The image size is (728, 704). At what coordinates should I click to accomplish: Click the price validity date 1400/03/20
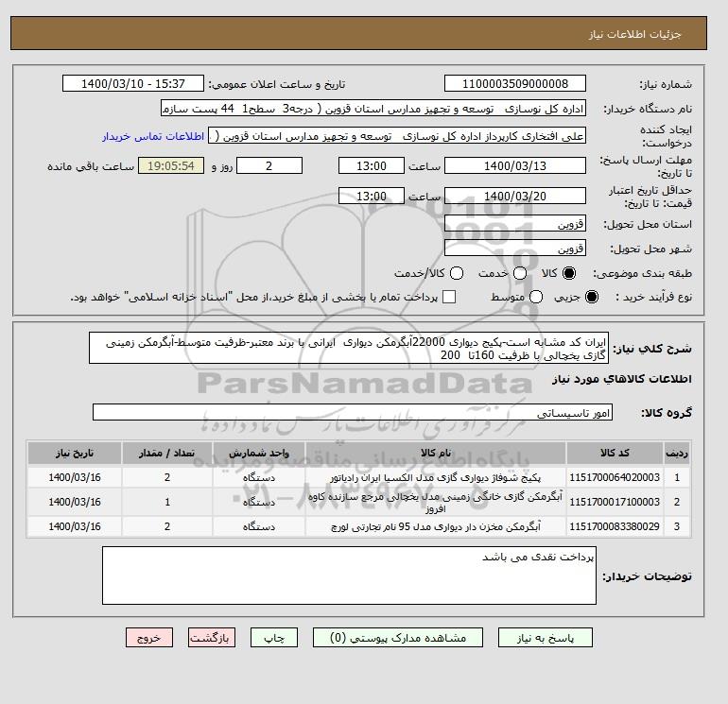(515, 196)
